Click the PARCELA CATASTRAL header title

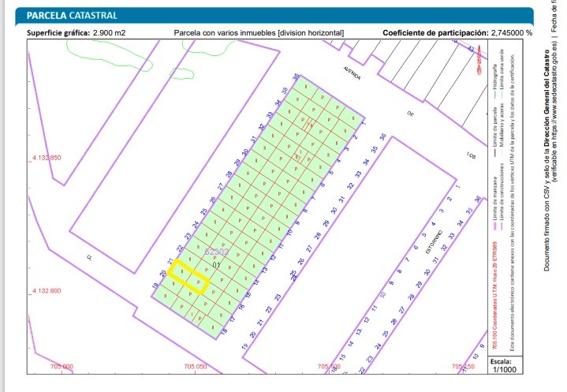coord(73,15)
